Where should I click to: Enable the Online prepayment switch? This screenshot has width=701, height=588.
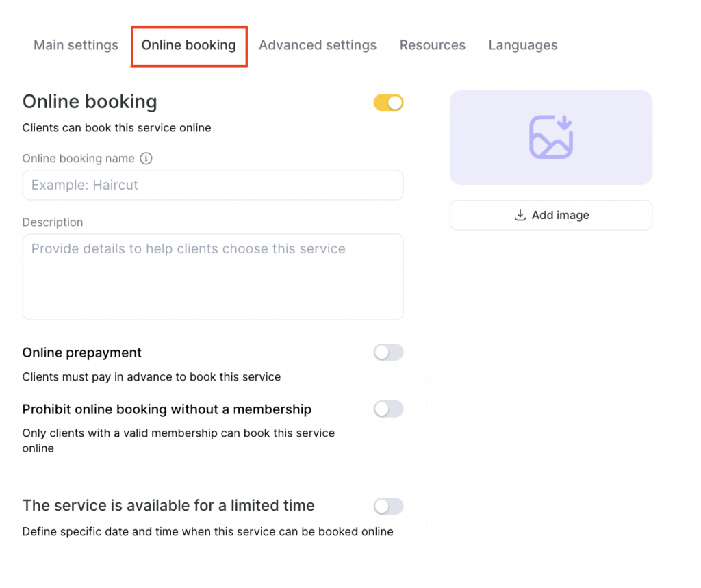coord(388,353)
